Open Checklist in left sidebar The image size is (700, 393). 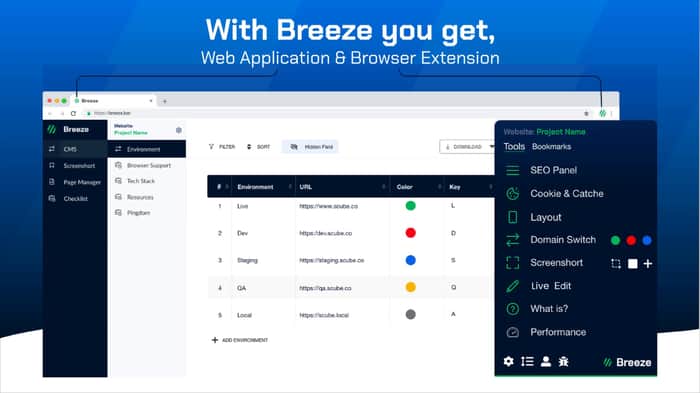click(75, 199)
